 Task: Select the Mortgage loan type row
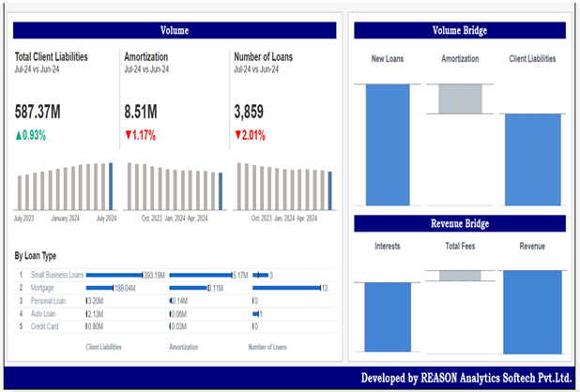(44, 288)
